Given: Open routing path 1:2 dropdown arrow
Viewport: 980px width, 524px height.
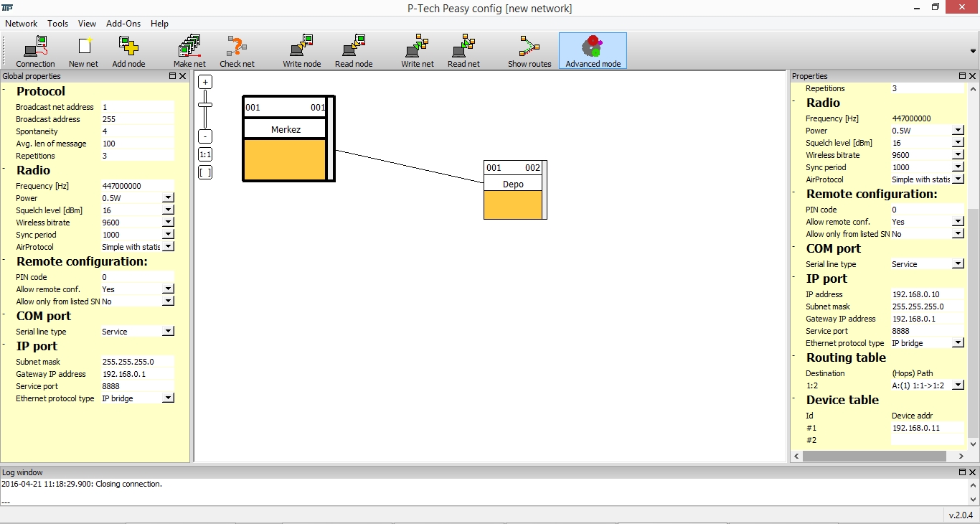Looking at the screenshot, I should pos(958,385).
